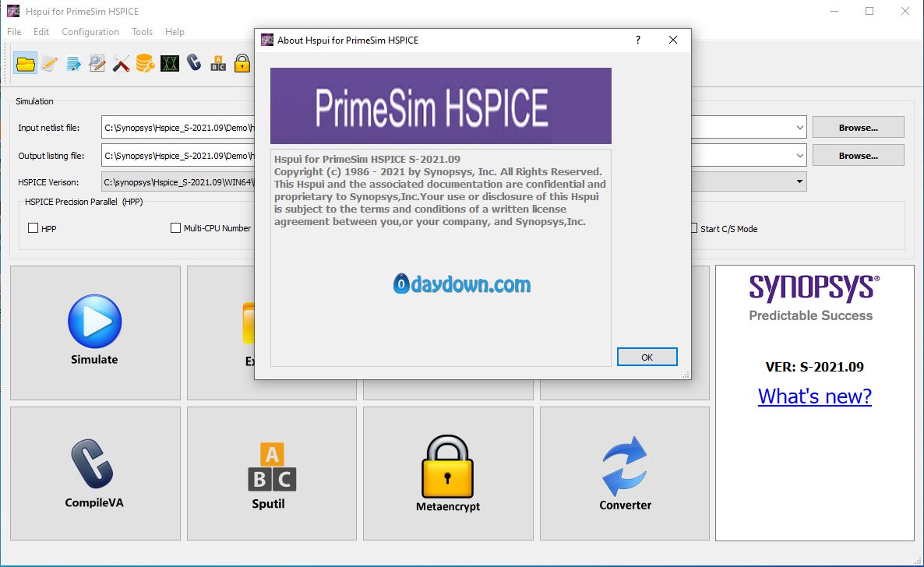
Task: Enable the Multi-CPU Number checkbox
Action: click(x=175, y=228)
